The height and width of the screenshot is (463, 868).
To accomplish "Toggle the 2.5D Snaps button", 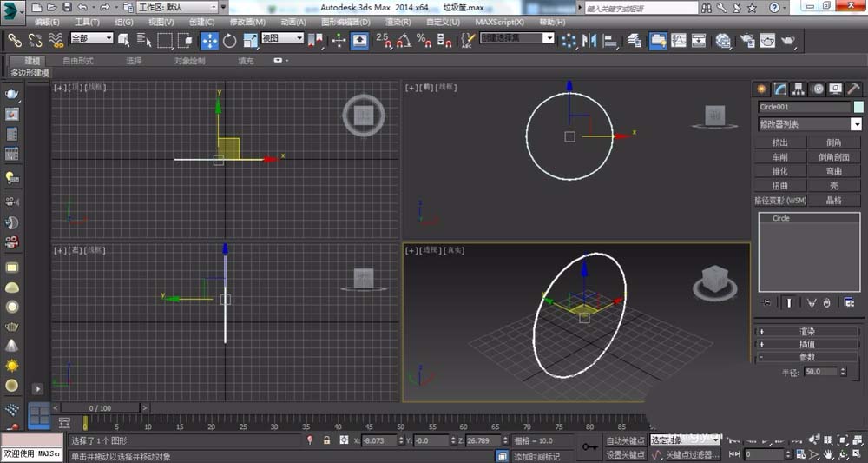I will pyautogui.click(x=383, y=40).
